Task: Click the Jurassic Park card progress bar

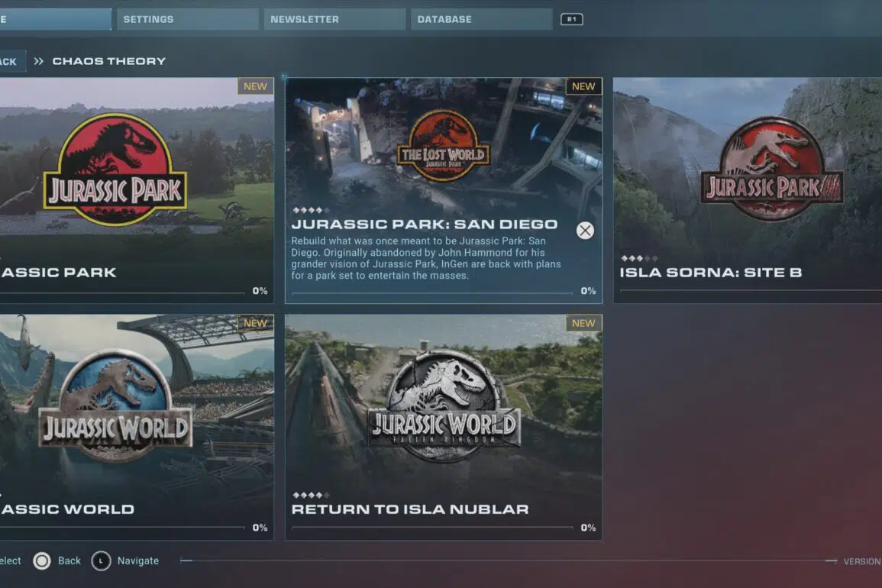Action: click(123, 293)
